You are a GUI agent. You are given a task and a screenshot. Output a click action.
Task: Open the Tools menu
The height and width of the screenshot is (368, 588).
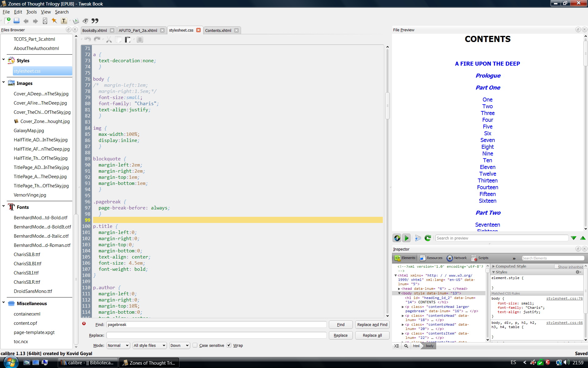(31, 12)
